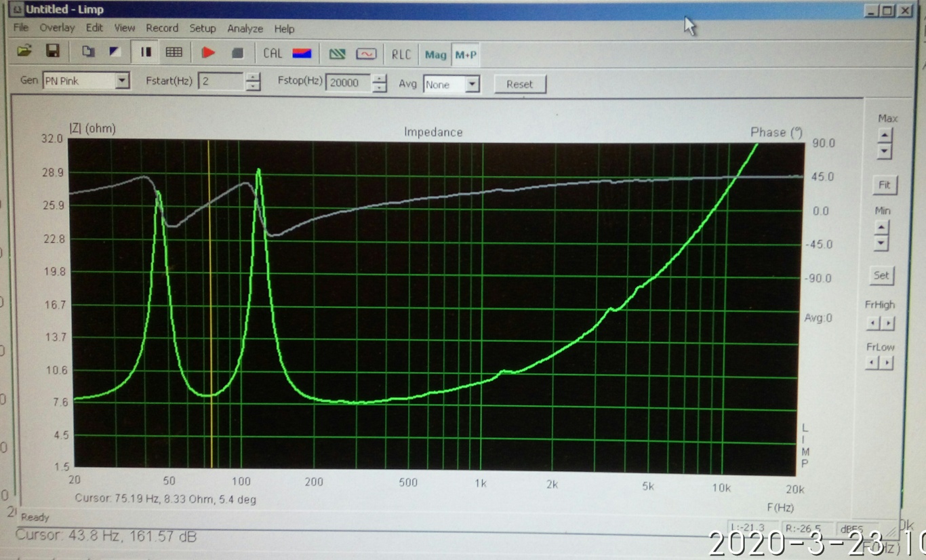Click the Reset button
This screenshot has height=560, width=926.
point(519,84)
